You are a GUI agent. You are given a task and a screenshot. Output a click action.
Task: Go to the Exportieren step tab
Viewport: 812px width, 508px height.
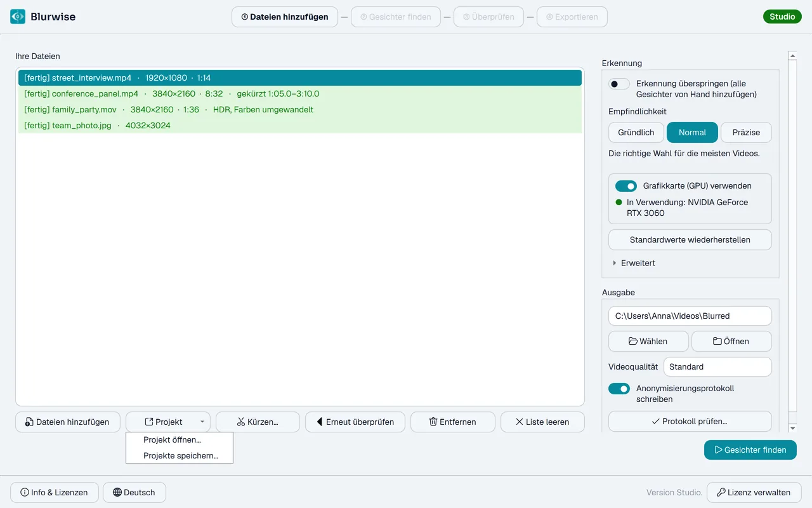pyautogui.click(x=572, y=17)
